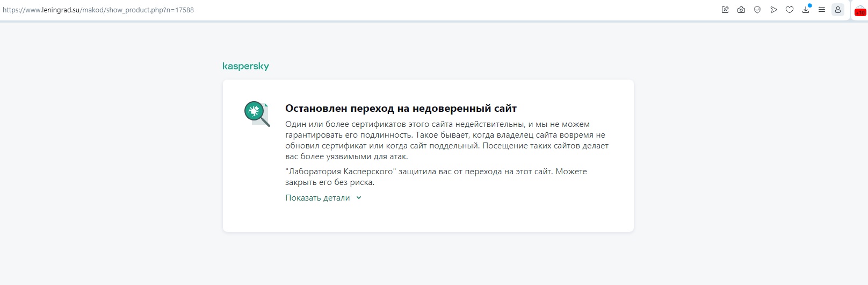Click the line starting 'гарантировать его подлинность'
Image resolution: width=868 pixels, height=285 pixels.
coord(445,135)
